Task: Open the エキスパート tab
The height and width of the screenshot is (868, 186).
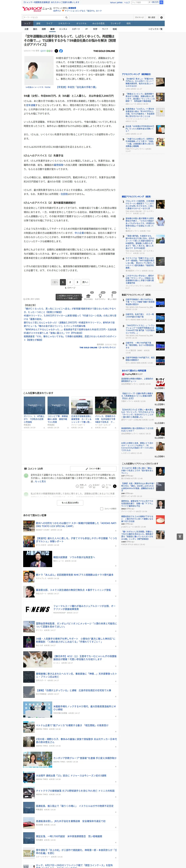Action: [64, 24]
